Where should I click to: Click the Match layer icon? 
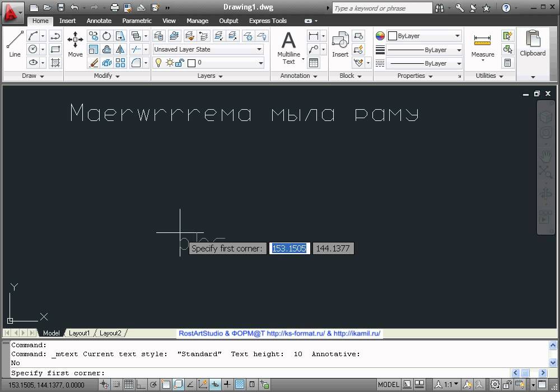click(x=190, y=36)
